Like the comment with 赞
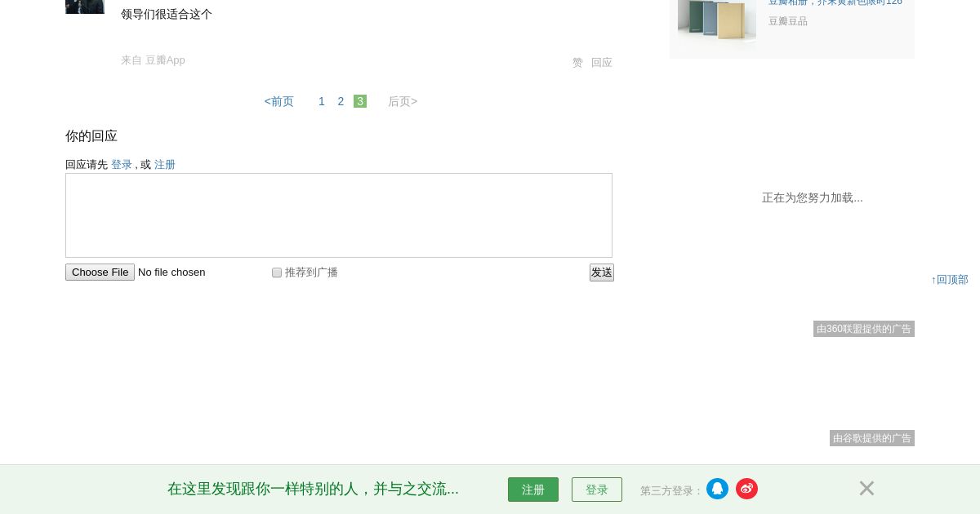980x514 pixels. [x=577, y=63]
